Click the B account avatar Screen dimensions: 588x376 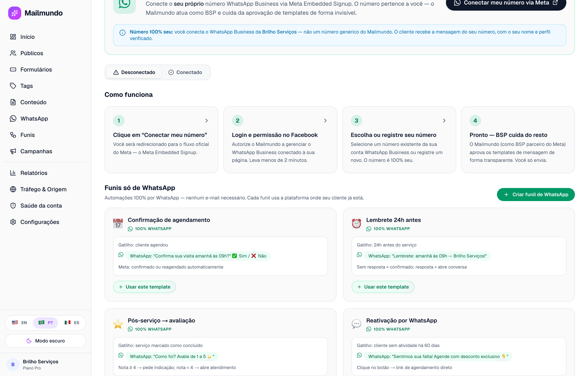(13, 365)
